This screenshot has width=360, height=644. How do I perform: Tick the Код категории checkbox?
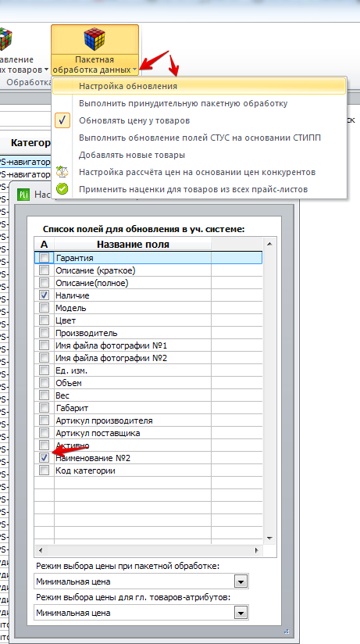(x=45, y=470)
